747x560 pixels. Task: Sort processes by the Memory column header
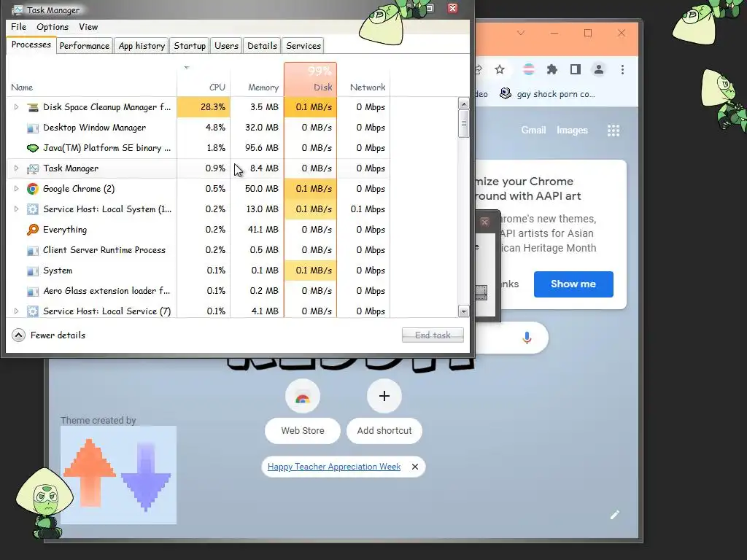point(258,79)
